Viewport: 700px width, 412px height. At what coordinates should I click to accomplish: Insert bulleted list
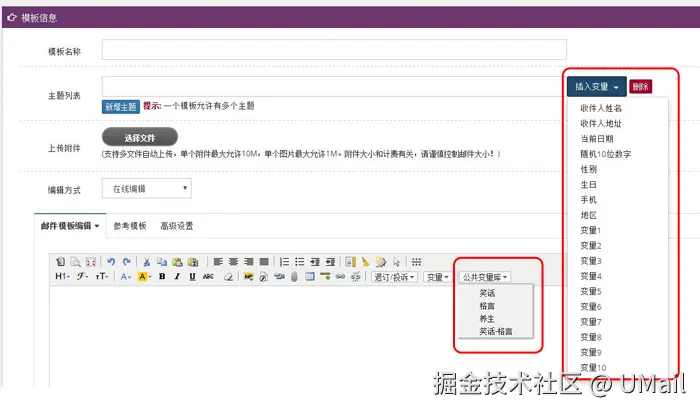point(300,262)
